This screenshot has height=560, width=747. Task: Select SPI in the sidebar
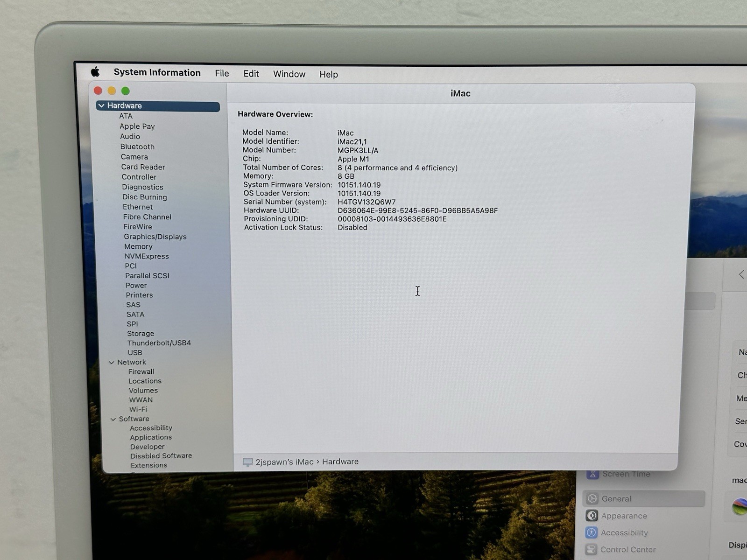coord(132,324)
